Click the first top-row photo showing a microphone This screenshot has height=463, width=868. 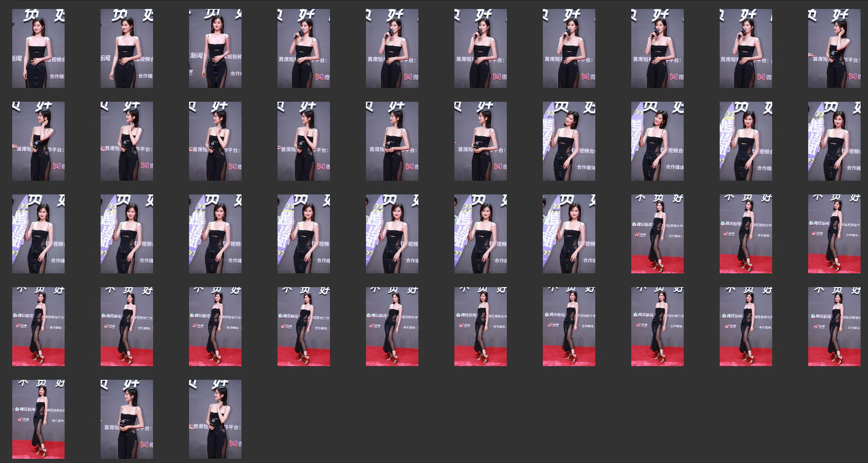[303, 48]
